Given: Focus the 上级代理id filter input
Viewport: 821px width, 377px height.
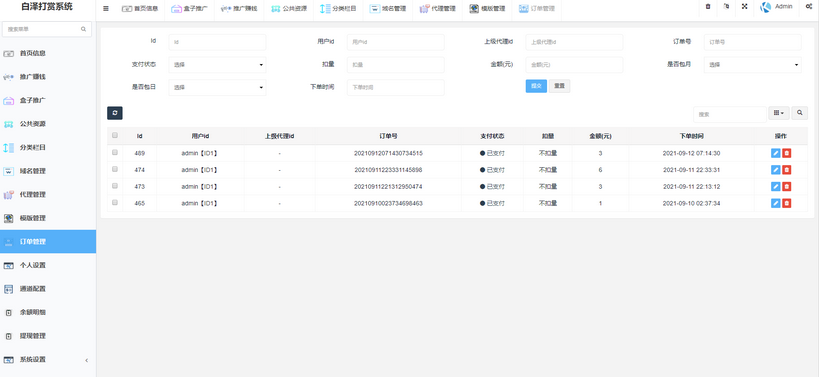Looking at the screenshot, I should [574, 42].
